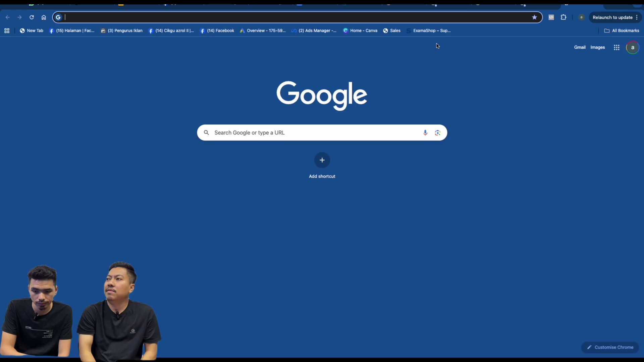
Task: Bookmark this tab with the star
Action: pos(534,17)
